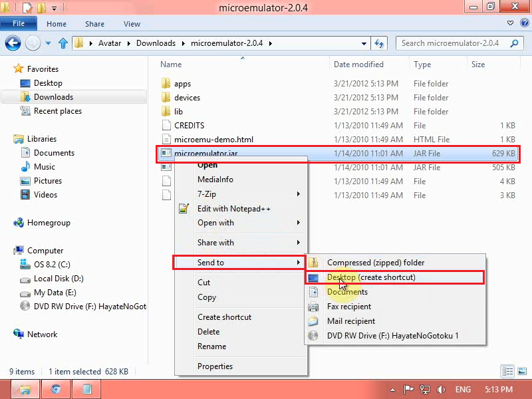Collapse the ribbon with chevron icon

510,23
